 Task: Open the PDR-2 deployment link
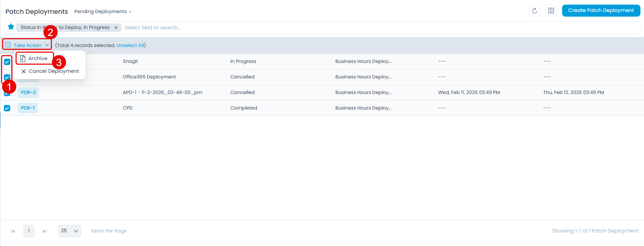pos(28,92)
